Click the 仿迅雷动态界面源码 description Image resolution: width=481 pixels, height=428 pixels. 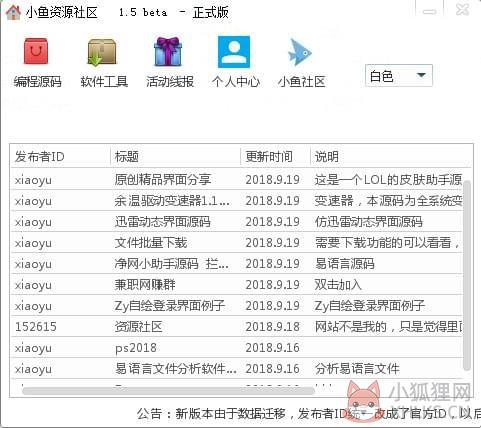point(369,222)
